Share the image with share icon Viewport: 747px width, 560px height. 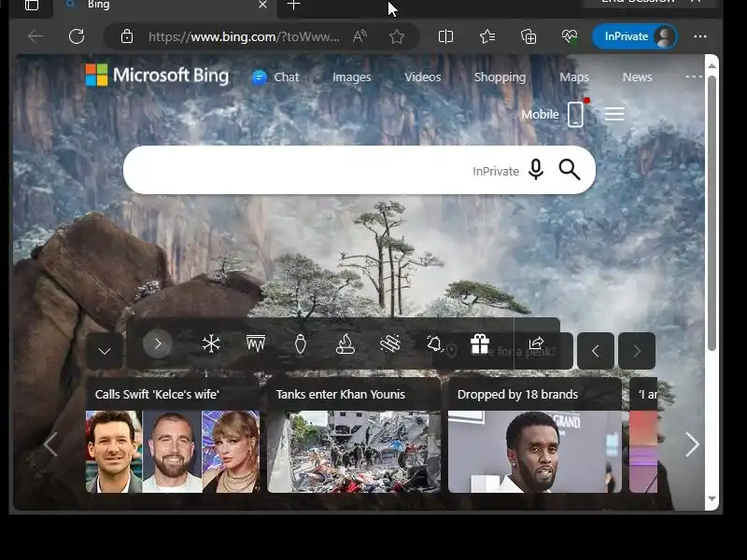pyautogui.click(x=536, y=343)
